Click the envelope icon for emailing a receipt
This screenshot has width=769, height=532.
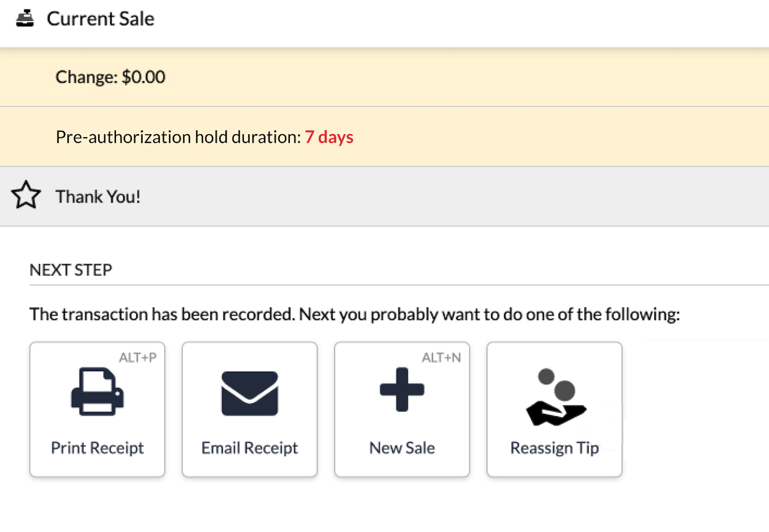tap(249, 392)
